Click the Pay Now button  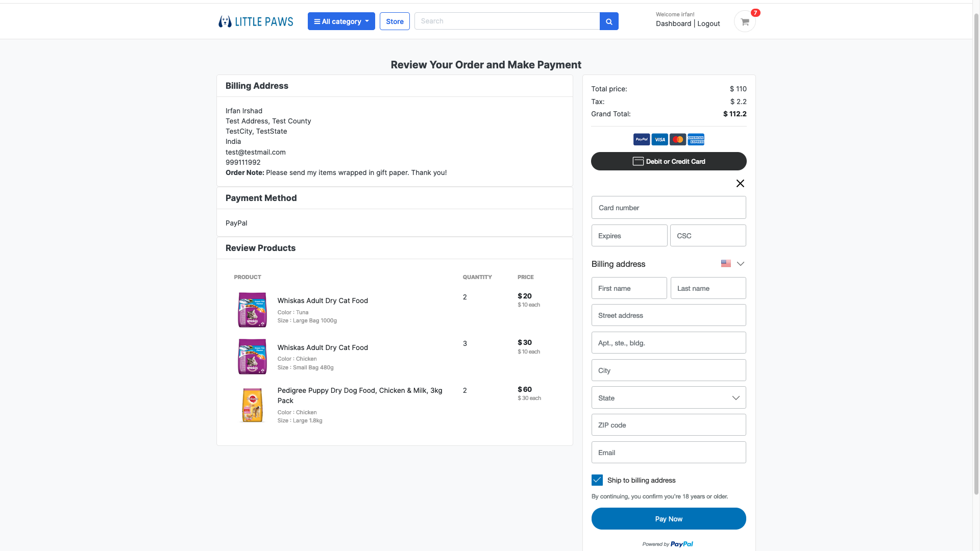(x=669, y=518)
